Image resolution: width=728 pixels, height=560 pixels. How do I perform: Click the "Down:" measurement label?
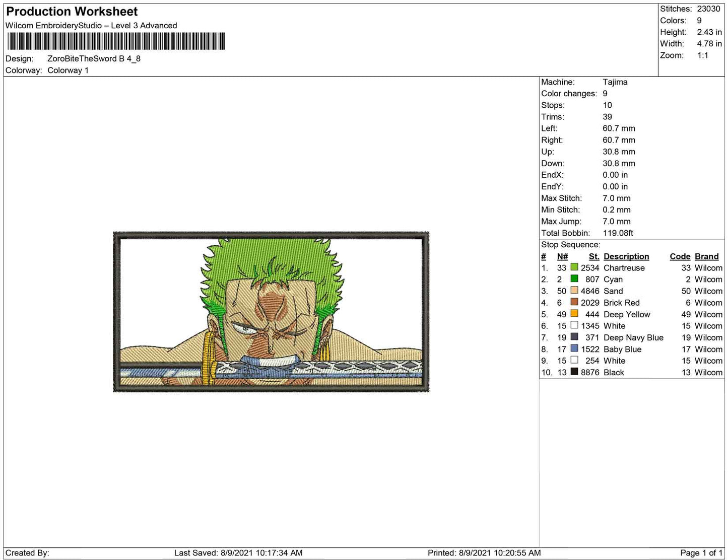(553, 163)
